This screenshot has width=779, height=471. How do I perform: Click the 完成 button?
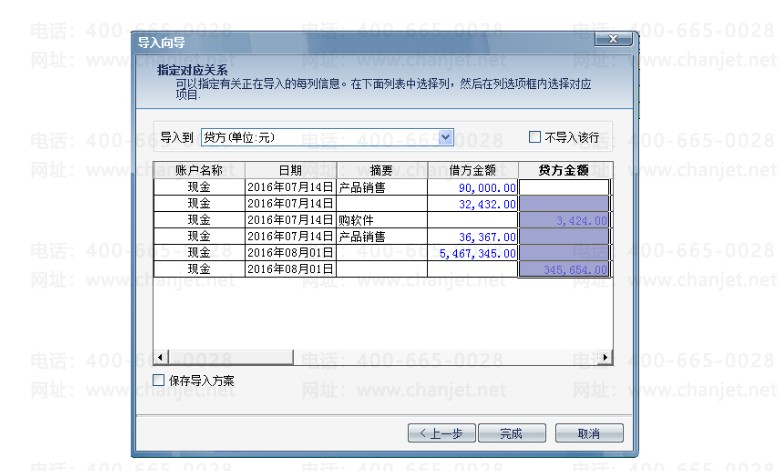[x=512, y=433]
